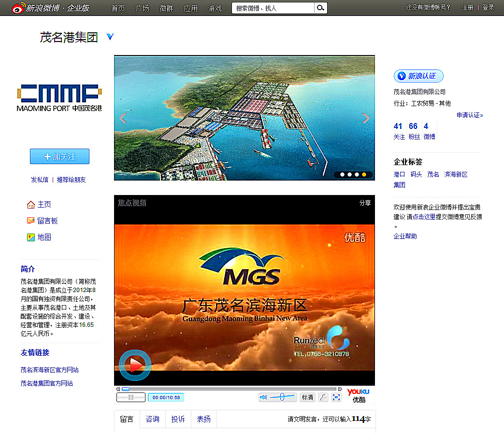
Task: Open 茂名滨海新区官方网站 link
Action: pyautogui.click(x=49, y=370)
